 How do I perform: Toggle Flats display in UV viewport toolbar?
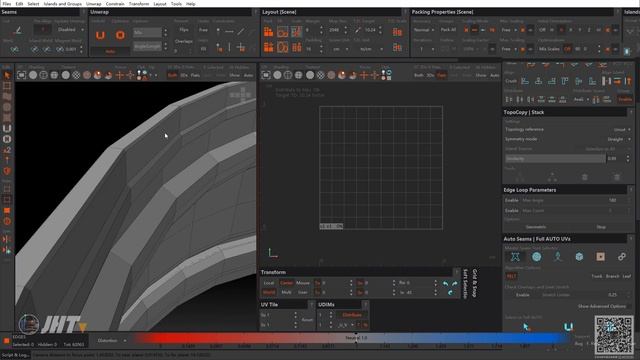coord(441,75)
